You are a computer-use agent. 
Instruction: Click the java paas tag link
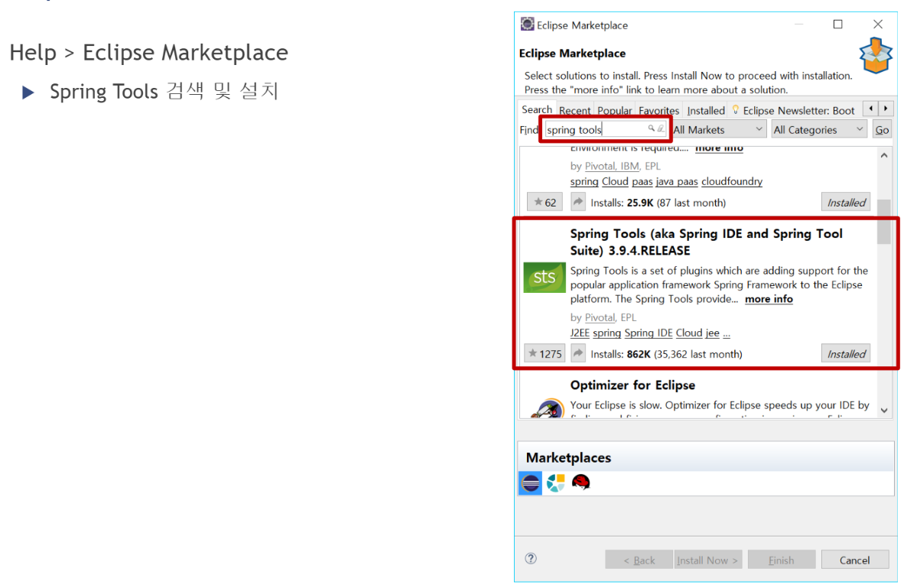(677, 181)
